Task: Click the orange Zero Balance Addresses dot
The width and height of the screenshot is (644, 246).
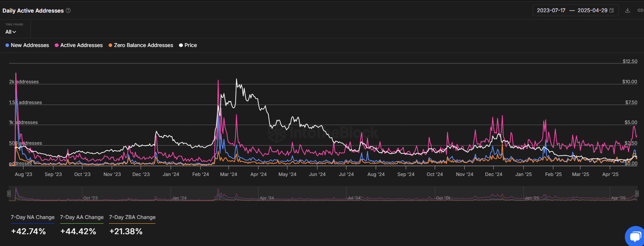Action: coord(110,45)
